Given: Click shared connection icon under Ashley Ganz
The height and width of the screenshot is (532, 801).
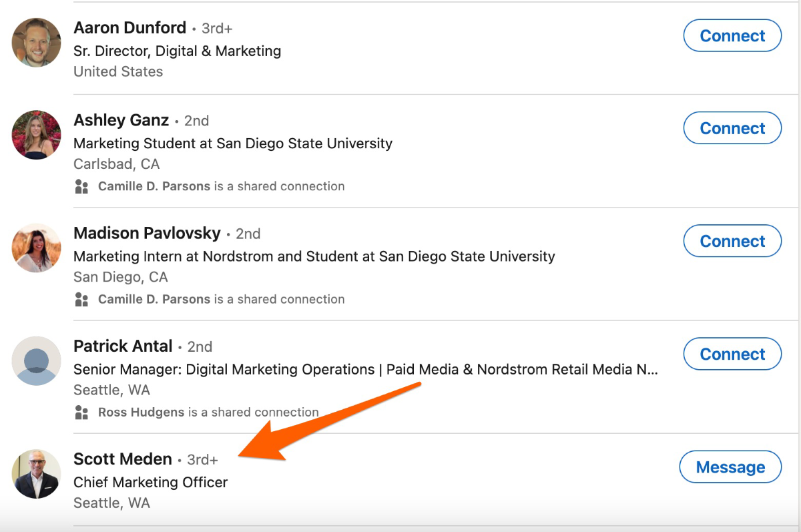Looking at the screenshot, I should (81, 186).
